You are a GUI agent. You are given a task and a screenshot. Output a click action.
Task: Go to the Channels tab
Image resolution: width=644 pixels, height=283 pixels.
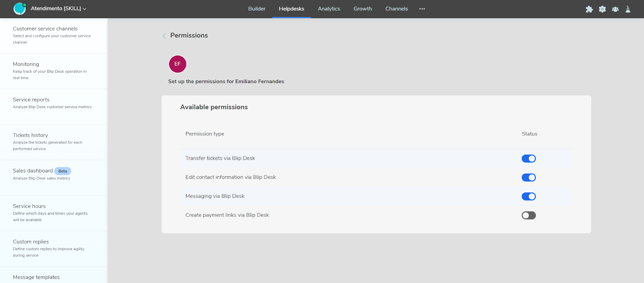(396, 9)
